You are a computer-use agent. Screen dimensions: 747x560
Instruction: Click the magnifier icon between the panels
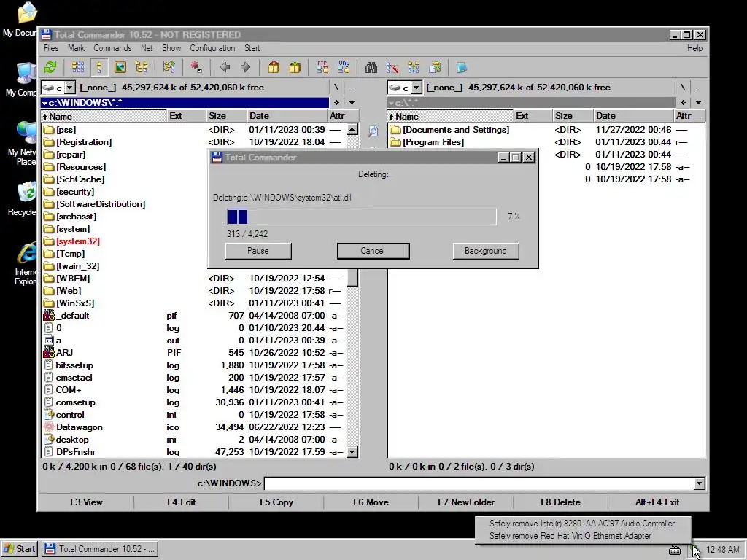coord(373,131)
